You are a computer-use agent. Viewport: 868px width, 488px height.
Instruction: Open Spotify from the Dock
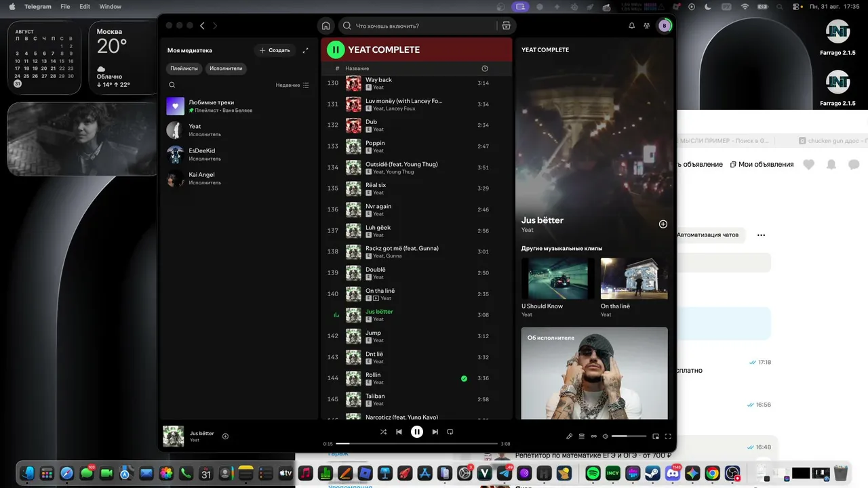click(593, 473)
